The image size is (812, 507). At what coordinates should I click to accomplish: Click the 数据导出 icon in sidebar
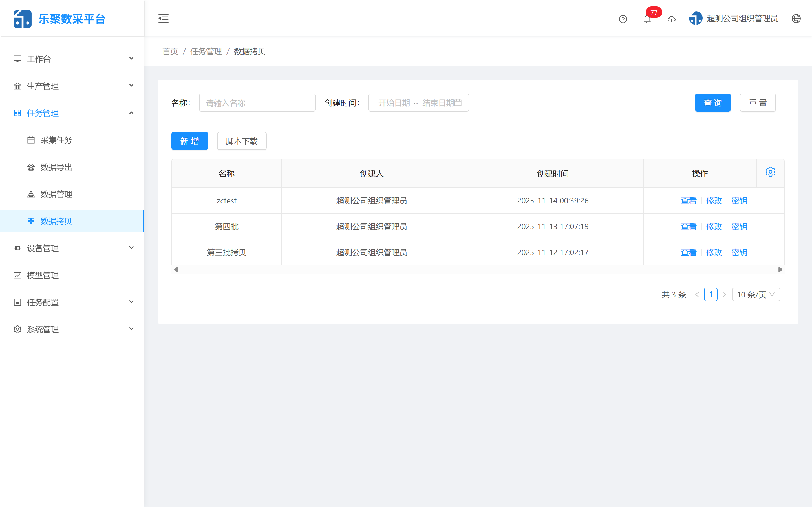tap(31, 167)
